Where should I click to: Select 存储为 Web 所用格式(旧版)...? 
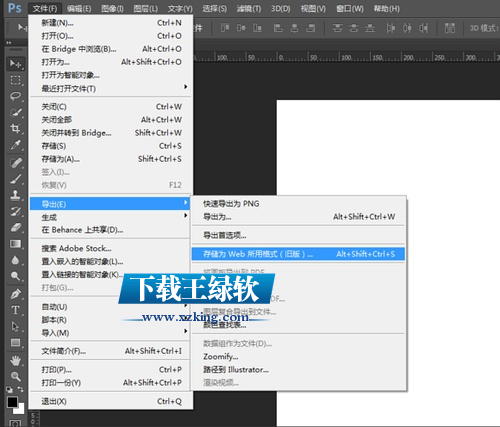[298, 254]
